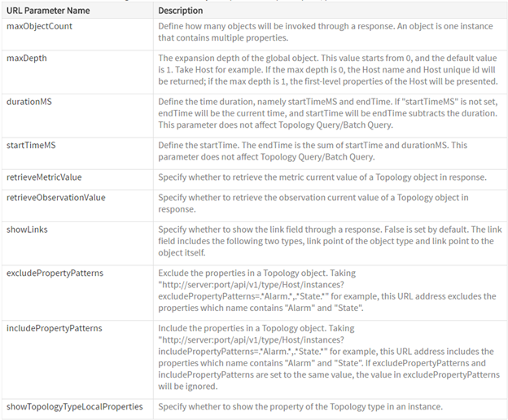Click the showTopologyTypeLocalProperties description text
Viewport: 508px width, 420px height.
click(300, 407)
